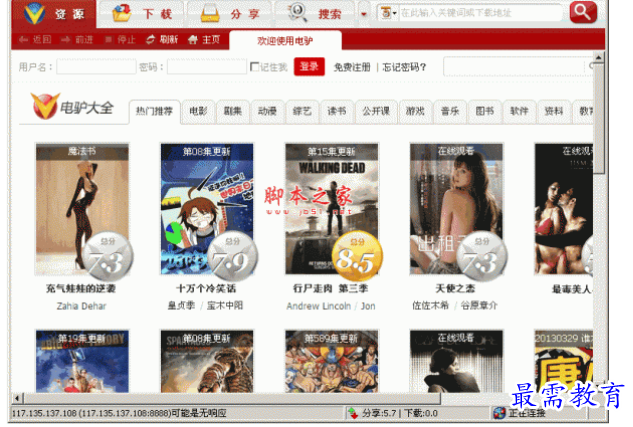Open the 谷原章介 actor link
The image size is (633, 427).
coord(479,306)
